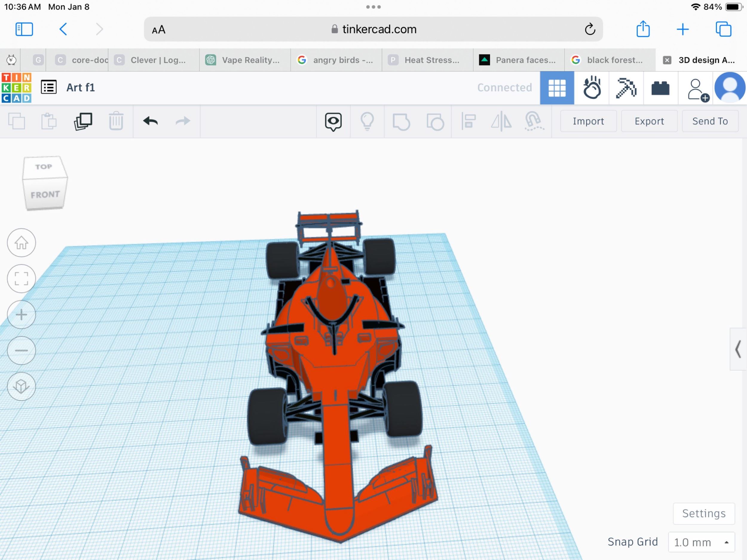This screenshot has width=747, height=560.
Task: Click the FRONT face of view cube
Action: (x=45, y=195)
